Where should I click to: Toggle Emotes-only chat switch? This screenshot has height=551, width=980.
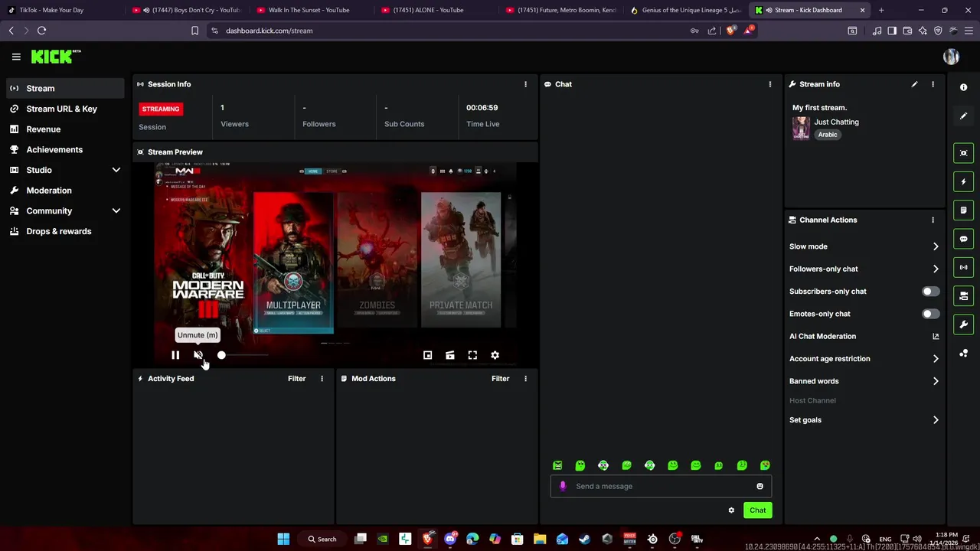point(930,314)
